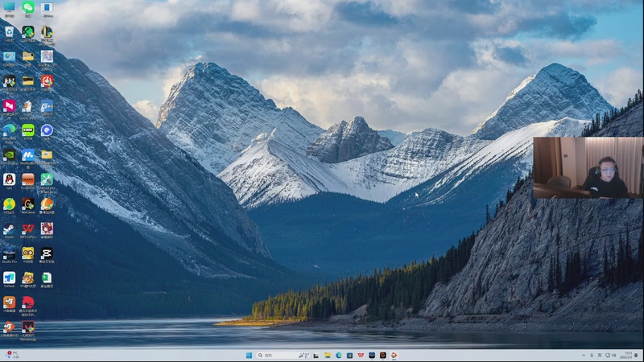Launch the League of Legends shortcut
The image size is (644, 362).
click(47, 34)
